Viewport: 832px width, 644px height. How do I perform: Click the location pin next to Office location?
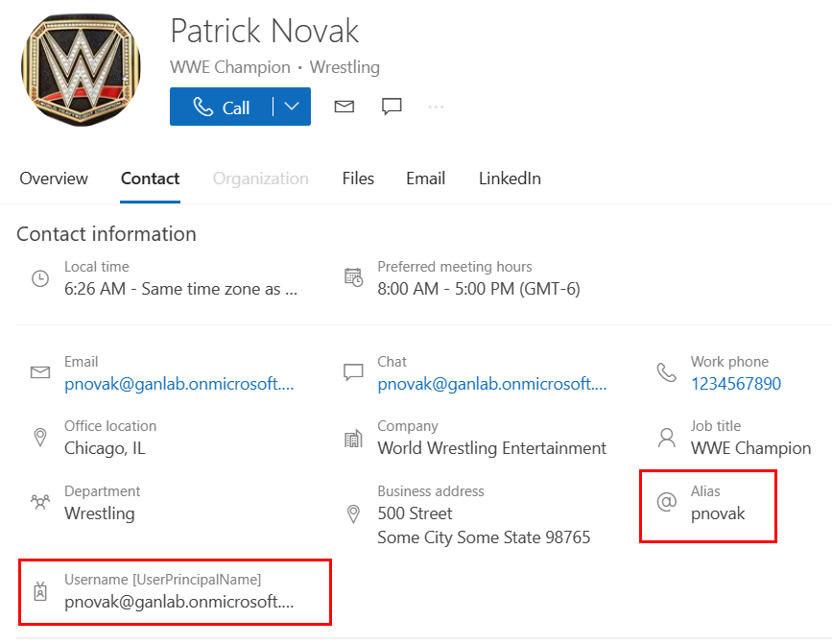click(x=40, y=438)
